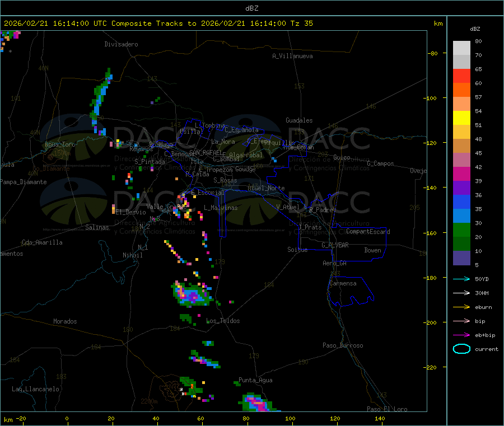Click the magenta eb+bip arrow legend symbol
The image size is (504, 426).
pos(461,335)
